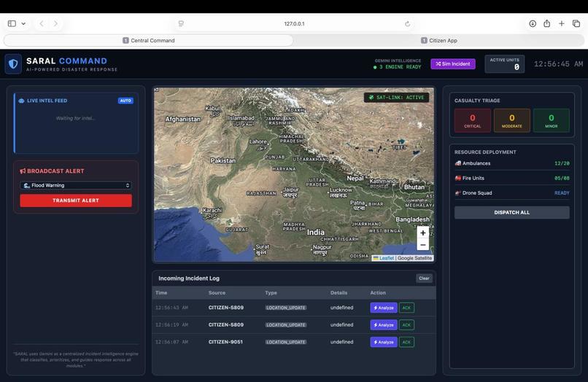The image size is (588, 382).
Task: Switch to the Central Command tab
Action: [x=149, y=41]
